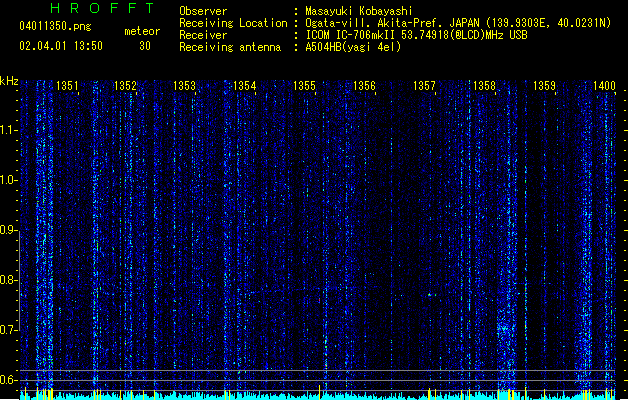Click the 1353 time marker
Screen dimensions: 629x400
pos(184,86)
